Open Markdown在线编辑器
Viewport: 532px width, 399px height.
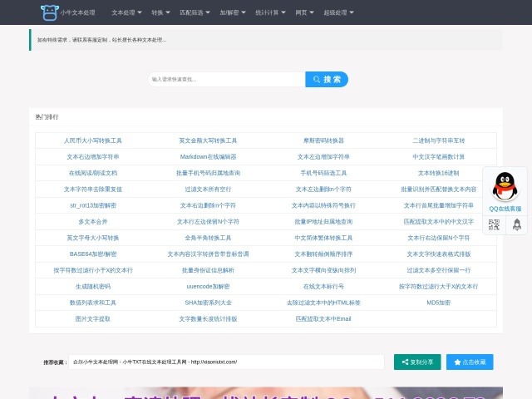click(x=208, y=157)
